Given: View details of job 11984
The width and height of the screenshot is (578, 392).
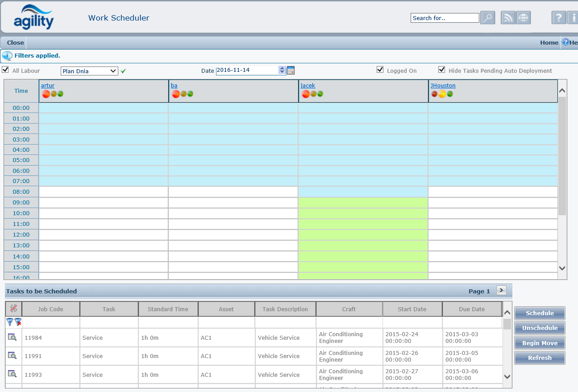Looking at the screenshot, I should click(x=12, y=338).
